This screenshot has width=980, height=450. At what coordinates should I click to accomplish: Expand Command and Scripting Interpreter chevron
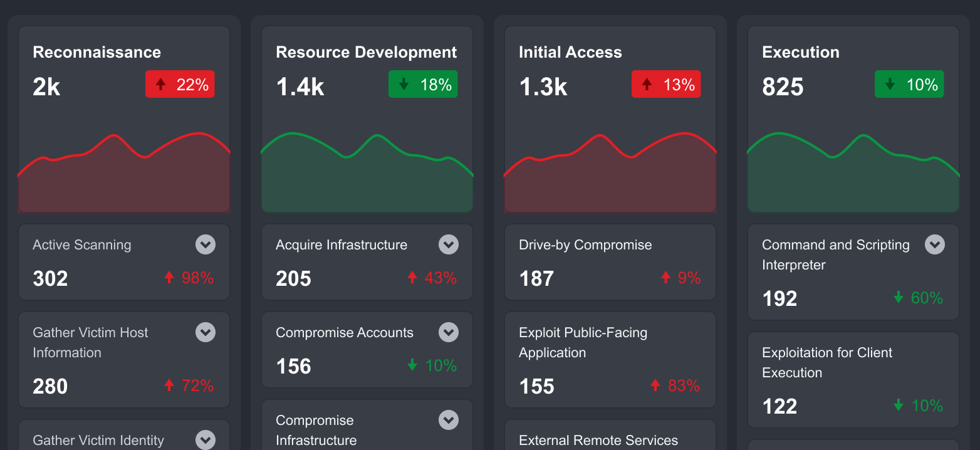tap(935, 244)
